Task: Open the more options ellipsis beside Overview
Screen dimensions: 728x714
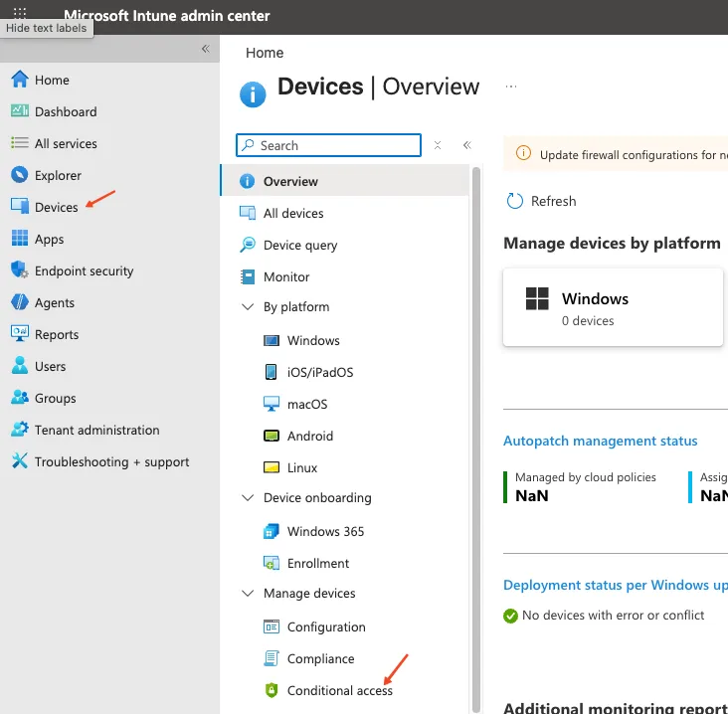Action: pos(511,87)
